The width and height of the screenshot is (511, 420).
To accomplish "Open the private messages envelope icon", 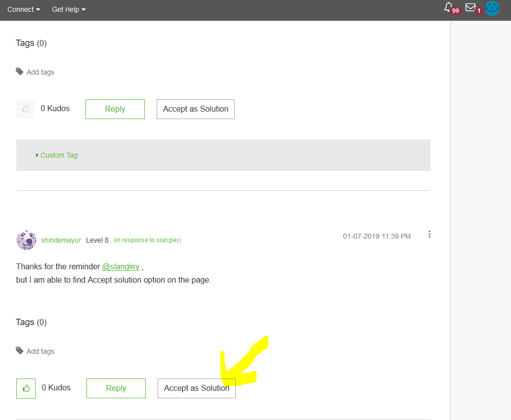I will 471,7.
